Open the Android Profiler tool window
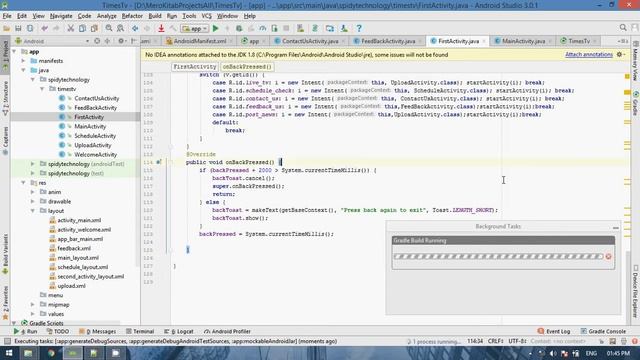The height and width of the screenshot is (360, 640). [227, 331]
